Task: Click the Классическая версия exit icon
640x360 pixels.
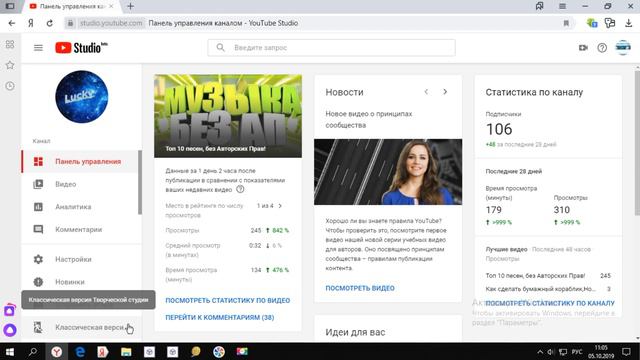Action: (38, 327)
